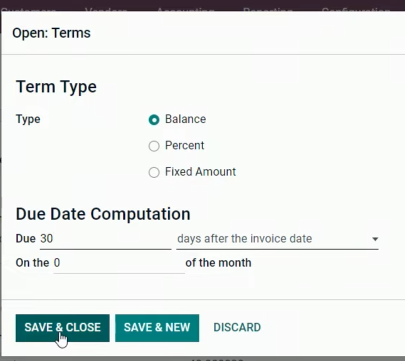This screenshot has width=405, height=361.
Task: Click the Save & Close button
Action: pyautogui.click(x=62, y=328)
